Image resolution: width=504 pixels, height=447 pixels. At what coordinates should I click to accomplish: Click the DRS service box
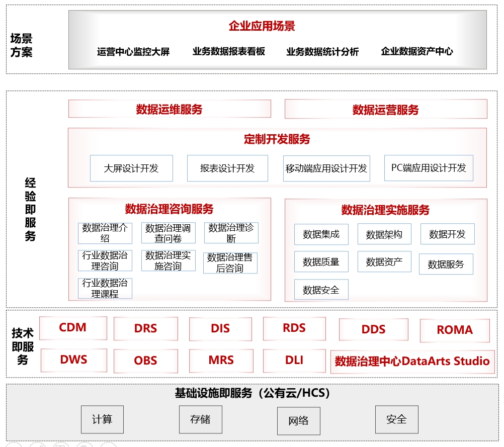click(x=146, y=329)
